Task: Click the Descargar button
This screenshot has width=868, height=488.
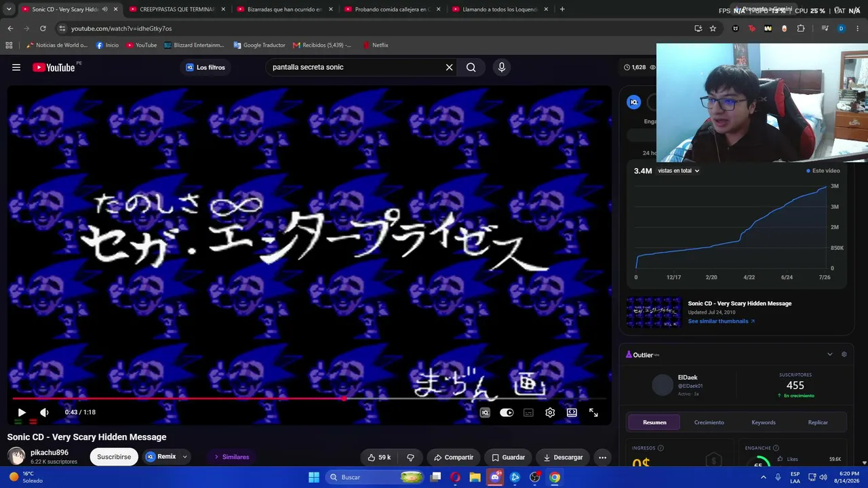Action: pos(563,457)
